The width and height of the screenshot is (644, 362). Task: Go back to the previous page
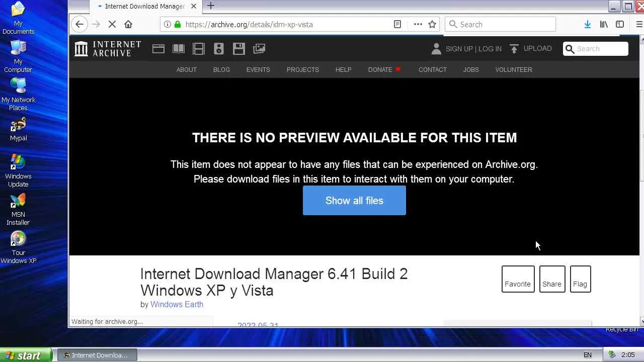(79, 24)
